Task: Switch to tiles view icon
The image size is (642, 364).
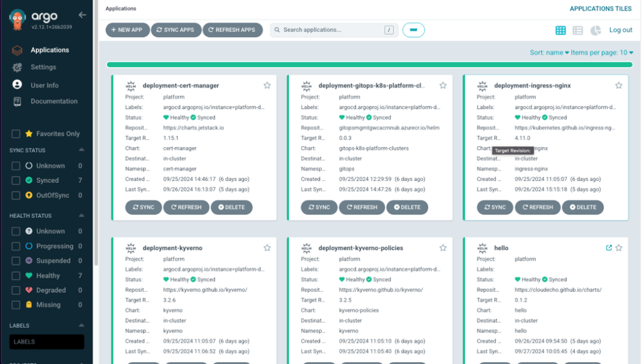Action: coord(560,30)
